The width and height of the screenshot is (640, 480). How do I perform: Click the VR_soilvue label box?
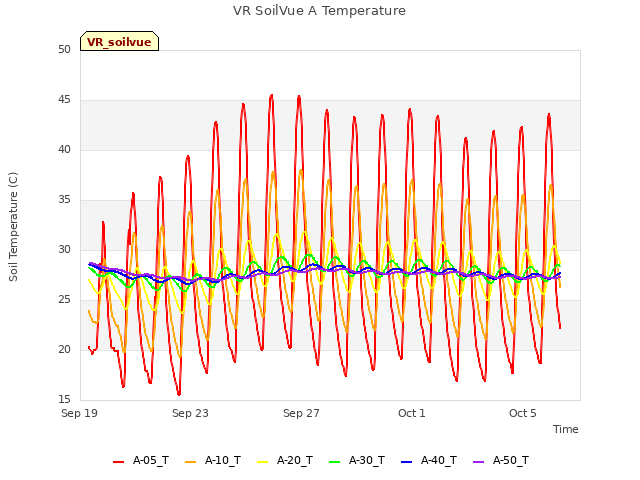(x=119, y=41)
